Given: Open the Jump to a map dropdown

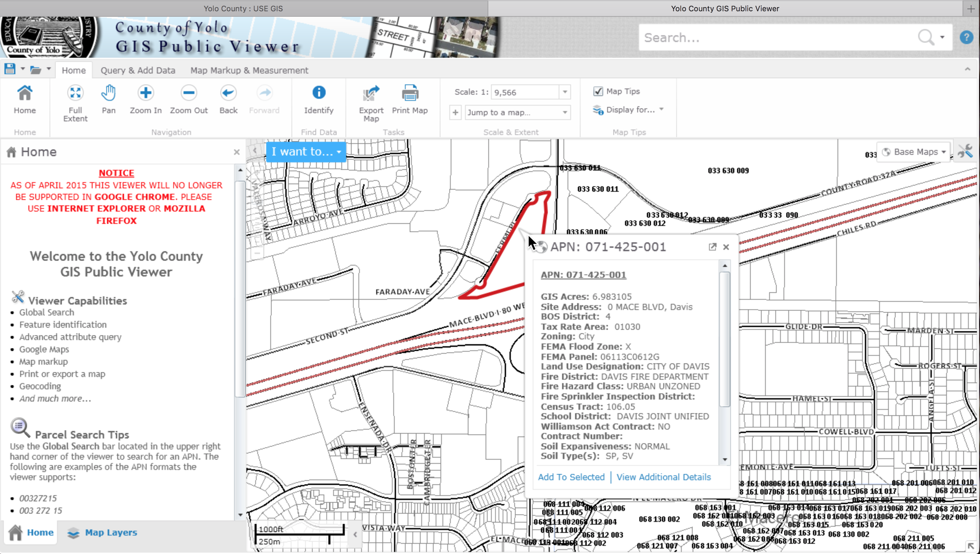Looking at the screenshot, I should coord(565,112).
